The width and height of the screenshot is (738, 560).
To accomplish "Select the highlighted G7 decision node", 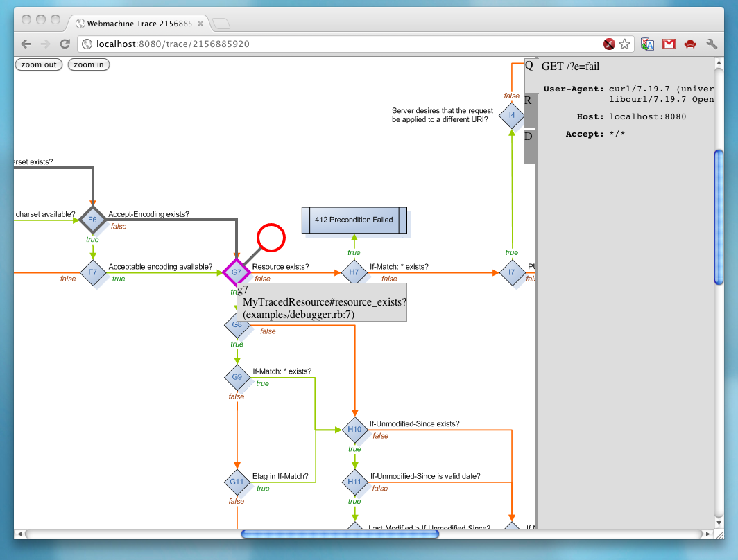I will 237,272.
